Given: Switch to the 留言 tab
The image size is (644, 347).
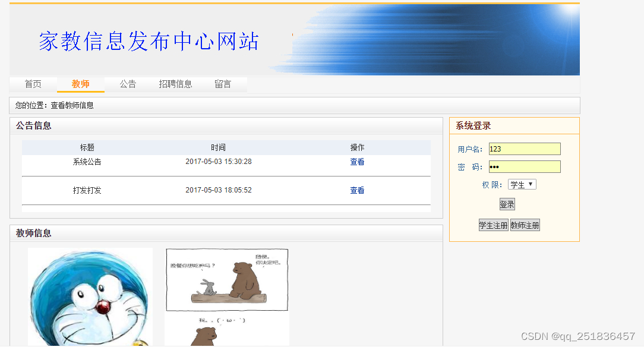Looking at the screenshot, I should pyautogui.click(x=223, y=84).
